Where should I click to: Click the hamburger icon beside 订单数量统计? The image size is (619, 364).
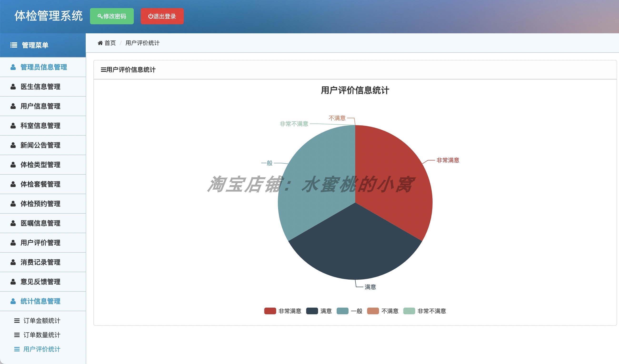coord(17,335)
